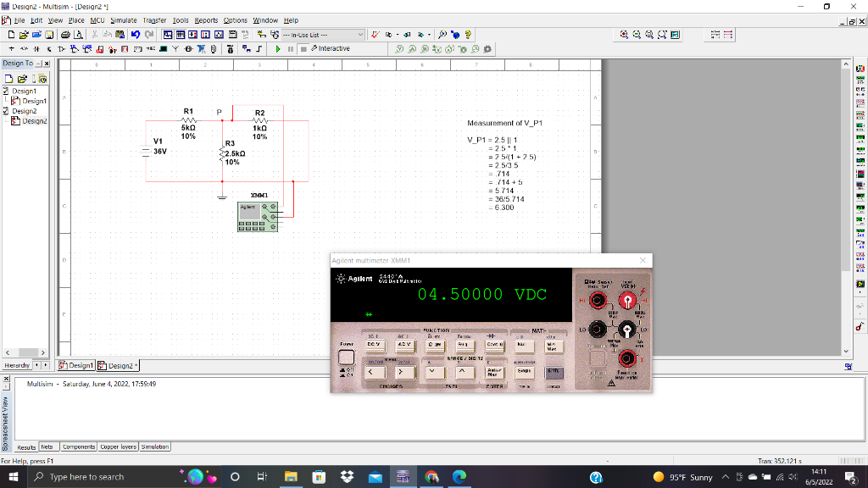
Task: Undo the last action
Action: (136, 34)
